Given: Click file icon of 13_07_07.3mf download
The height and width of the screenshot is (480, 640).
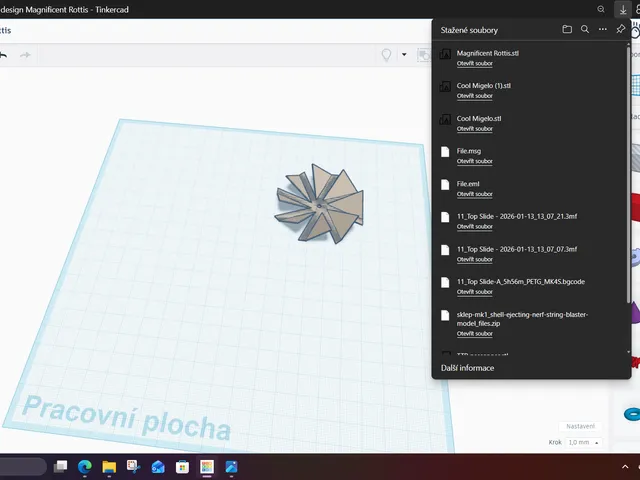Looking at the screenshot, I should 445,250.
